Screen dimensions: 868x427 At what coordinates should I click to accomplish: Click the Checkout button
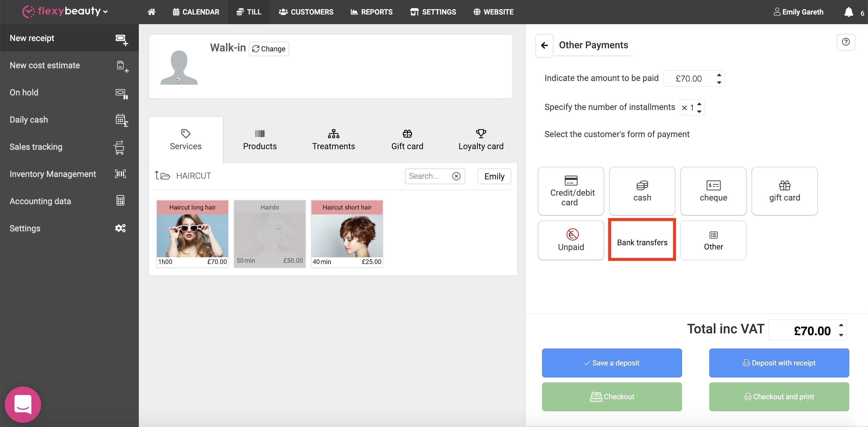point(612,397)
